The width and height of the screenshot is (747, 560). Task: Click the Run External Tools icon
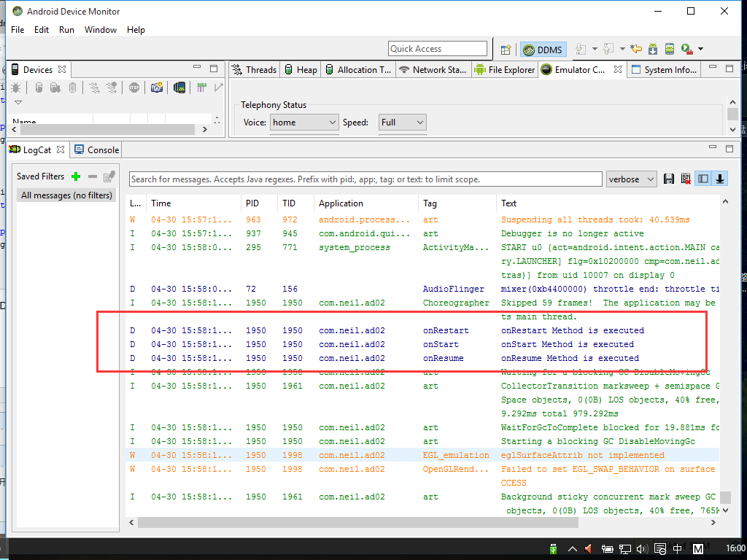[686, 49]
